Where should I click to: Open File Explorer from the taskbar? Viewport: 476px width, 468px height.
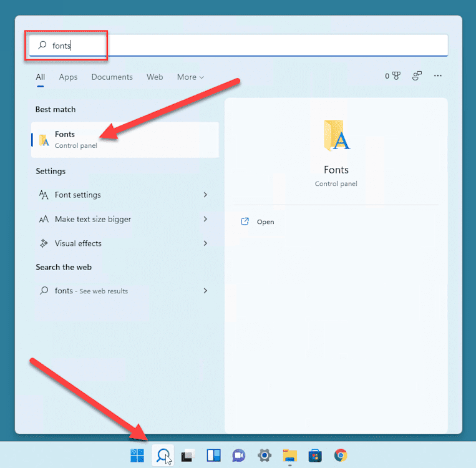click(x=290, y=456)
